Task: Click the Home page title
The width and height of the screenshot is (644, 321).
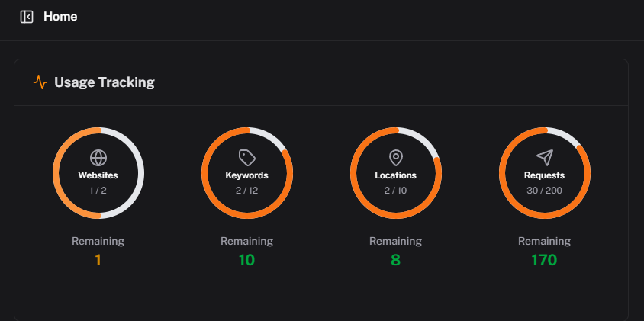Action: click(x=60, y=17)
